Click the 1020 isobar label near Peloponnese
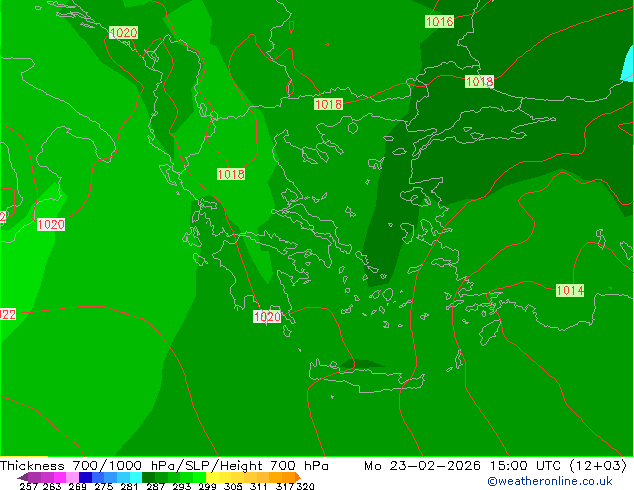The height and width of the screenshot is (490, 634). [x=267, y=317]
